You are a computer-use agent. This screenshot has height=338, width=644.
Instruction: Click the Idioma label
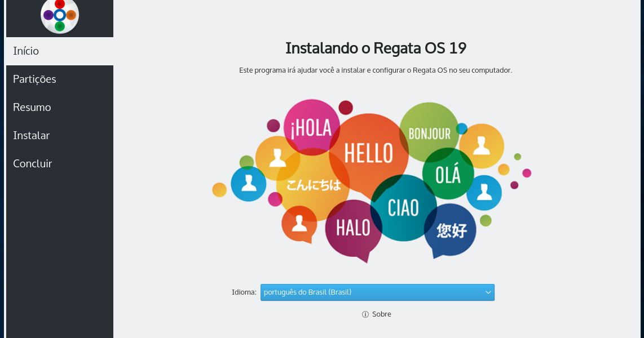click(244, 292)
